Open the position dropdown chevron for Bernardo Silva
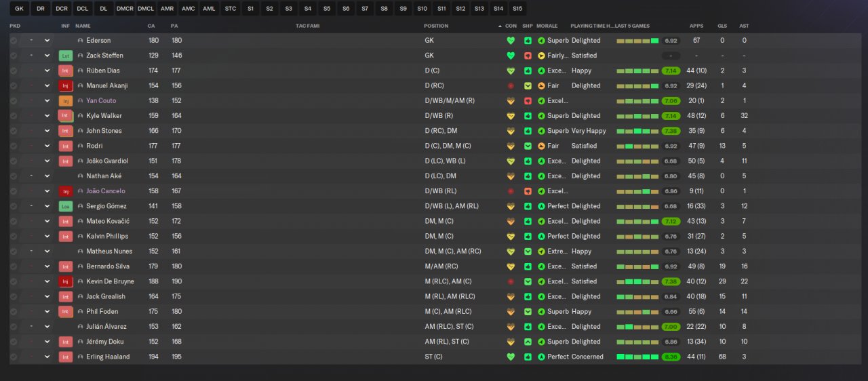The width and height of the screenshot is (868, 381). pos(47,266)
